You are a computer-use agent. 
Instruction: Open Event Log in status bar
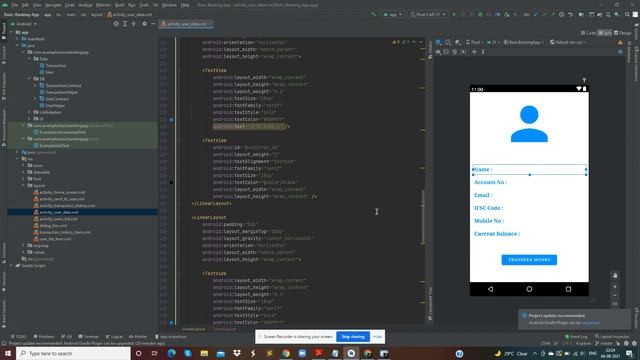576,337
